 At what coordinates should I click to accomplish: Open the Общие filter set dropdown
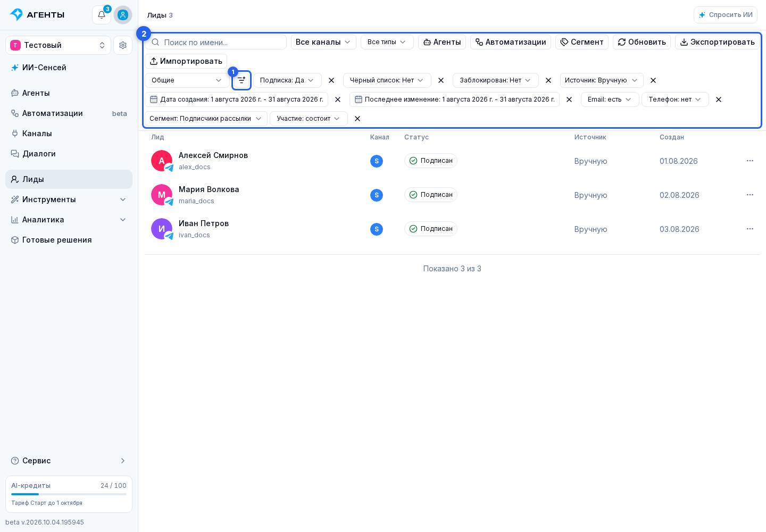click(x=187, y=80)
